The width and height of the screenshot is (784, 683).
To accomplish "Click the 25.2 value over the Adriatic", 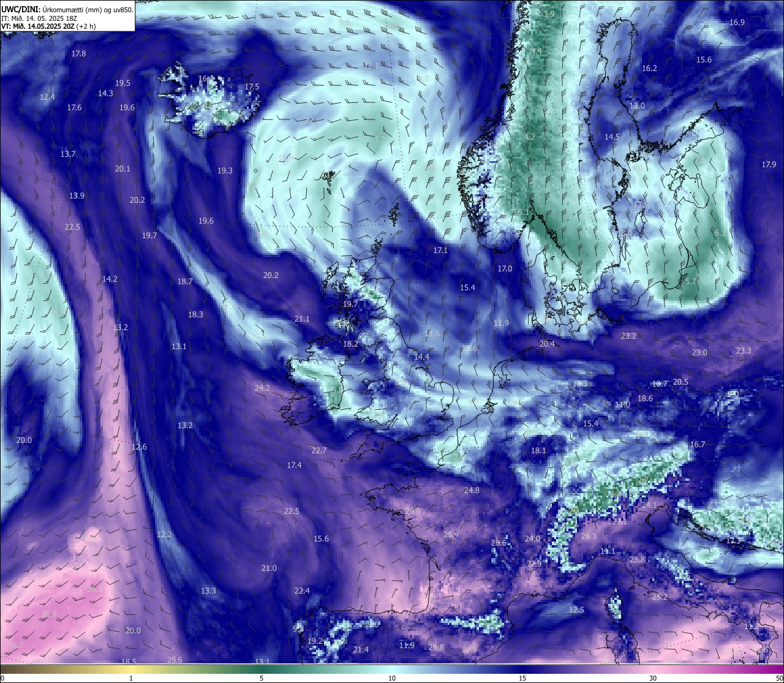I will click(x=660, y=597).
